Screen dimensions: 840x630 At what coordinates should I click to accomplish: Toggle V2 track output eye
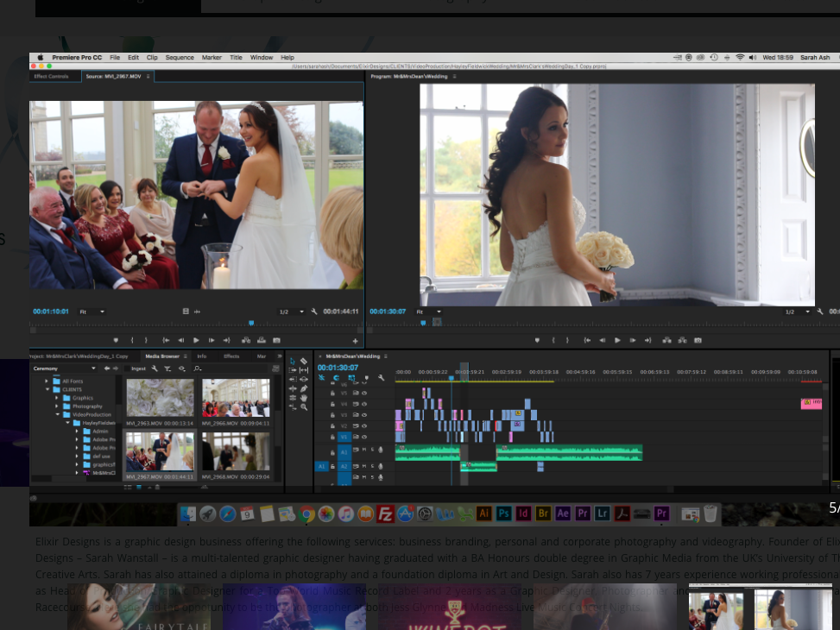coord(364,426)
